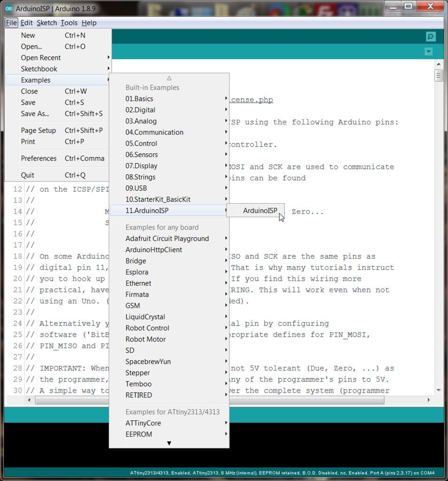Expand the Ethernet library examples
The width and height of the screenshot is (448, 481).
click(x=138, y=283)
